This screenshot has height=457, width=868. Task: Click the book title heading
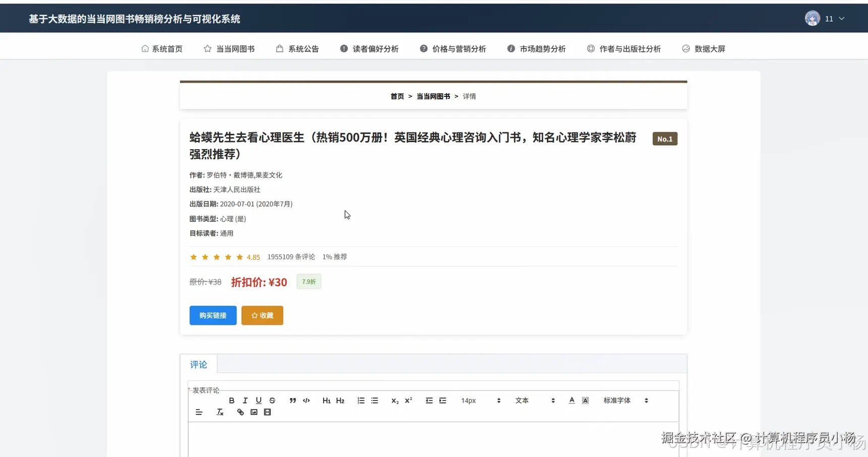(413, 145)
